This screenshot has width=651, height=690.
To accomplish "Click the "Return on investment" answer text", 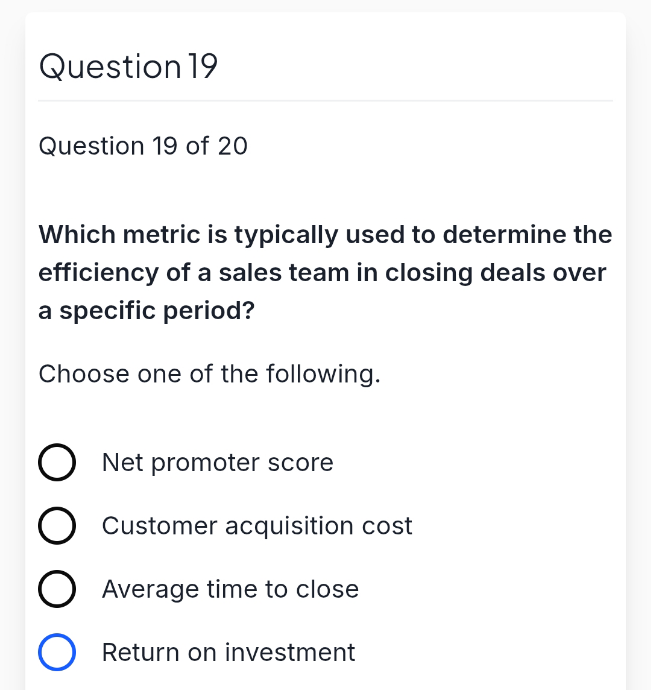I will [x=228, y=653].
